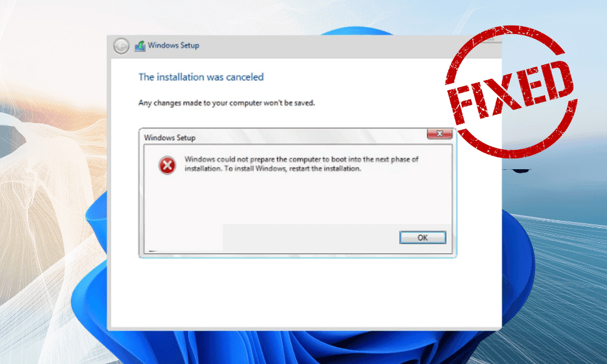Screen dimensions: 607x364
Task: Select the heading 'The installation was canceled'
Action: pyautogui.click(x=201, y=77)
